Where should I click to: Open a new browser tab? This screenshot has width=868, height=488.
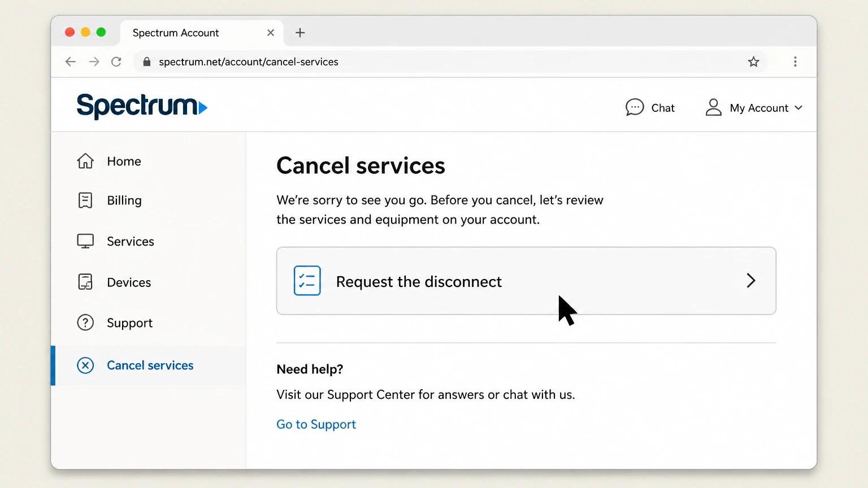tap(300, 33)
